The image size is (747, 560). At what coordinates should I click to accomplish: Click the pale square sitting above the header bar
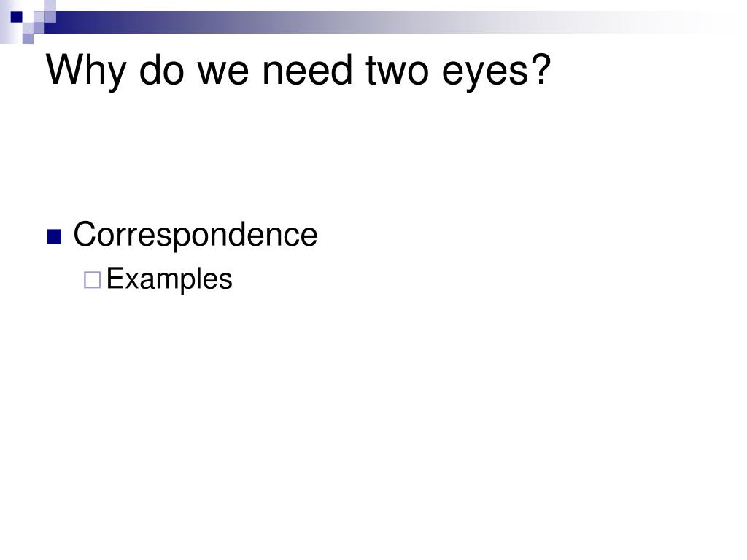(x=50, y=5)
